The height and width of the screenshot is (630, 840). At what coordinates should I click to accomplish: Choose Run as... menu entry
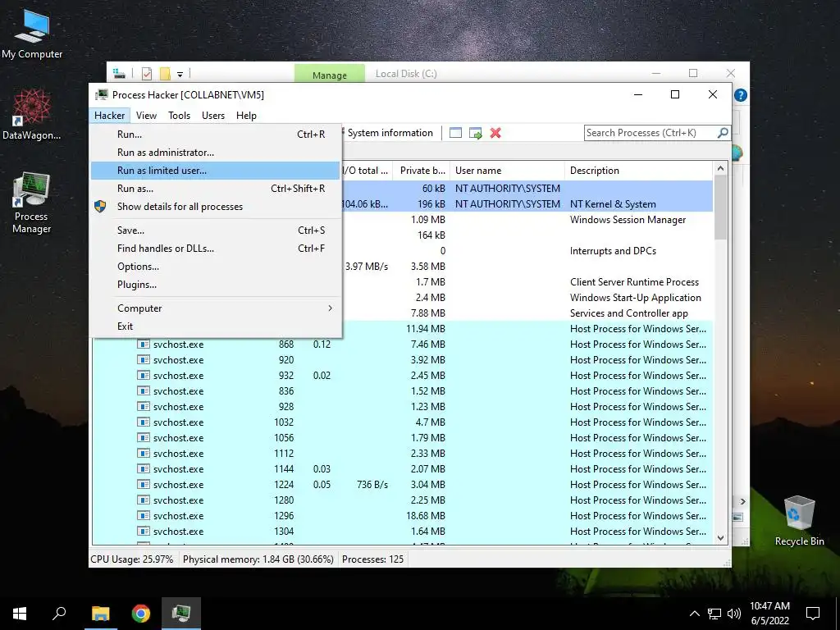216,189
